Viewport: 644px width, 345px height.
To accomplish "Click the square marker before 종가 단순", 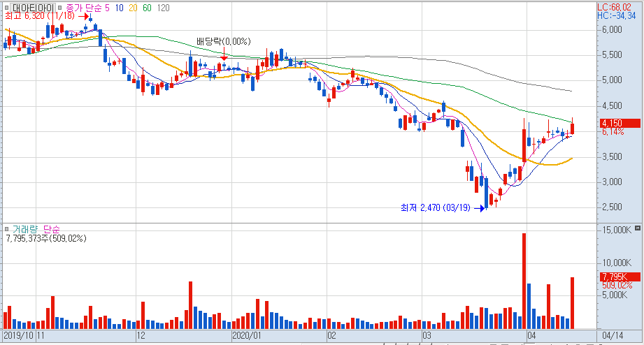I will [60, 8].
